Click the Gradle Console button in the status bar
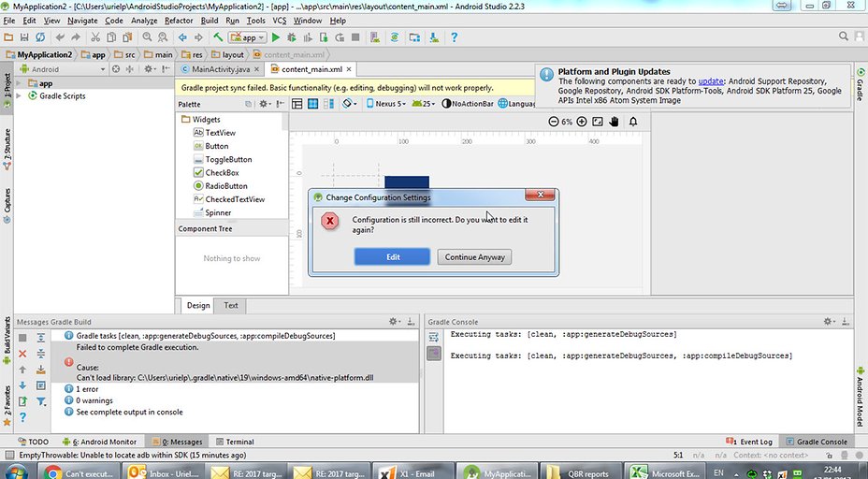Image resolution: width=868 pixels, height=479 pixels. coord(816,442)
